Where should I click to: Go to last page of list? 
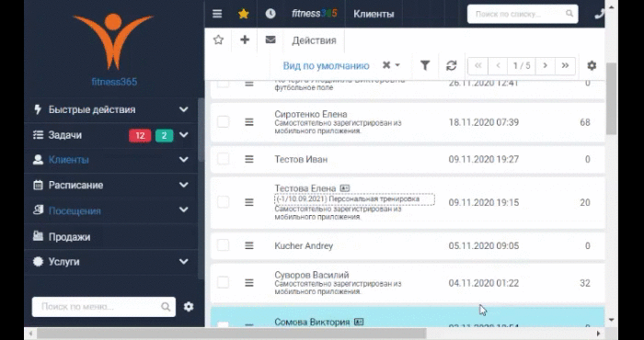tap(565, 65)
